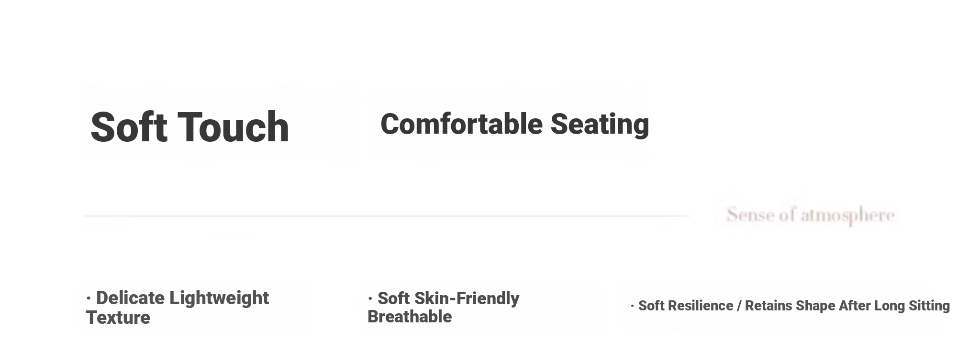Click the bullet dot before "Delicate"
The width and height of the screenshot is (980, 354).
[89, 298]
